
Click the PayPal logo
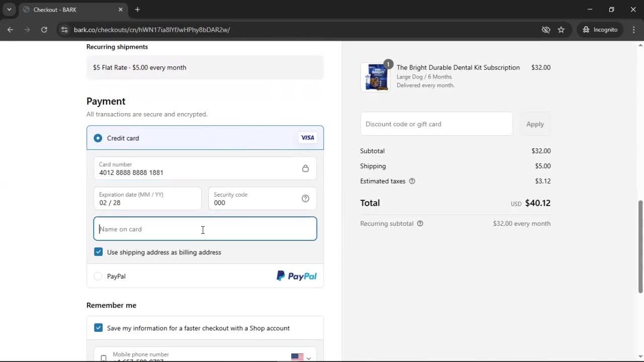(296, 276)
